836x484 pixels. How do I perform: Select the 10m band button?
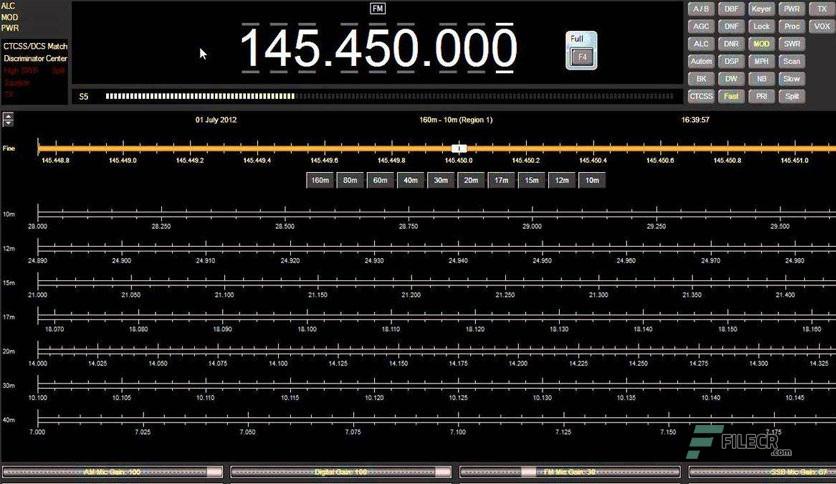pyautogui.click(x=592, y=180)
